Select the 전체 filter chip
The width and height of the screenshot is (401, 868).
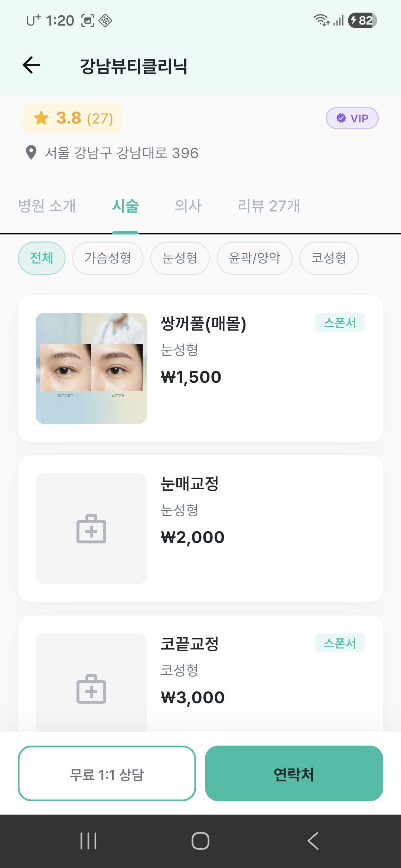tap(42, 258)
